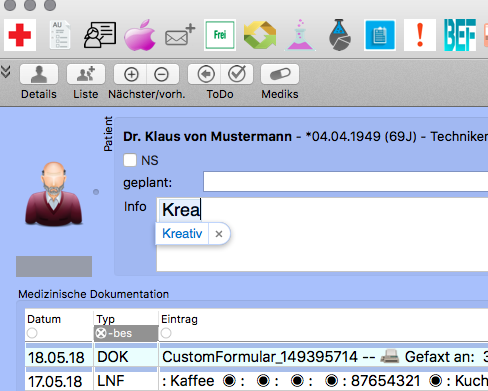The width and height of the screenshot is (488, 391).
Task: Click the pink apple icon
Action: [140, 35]
